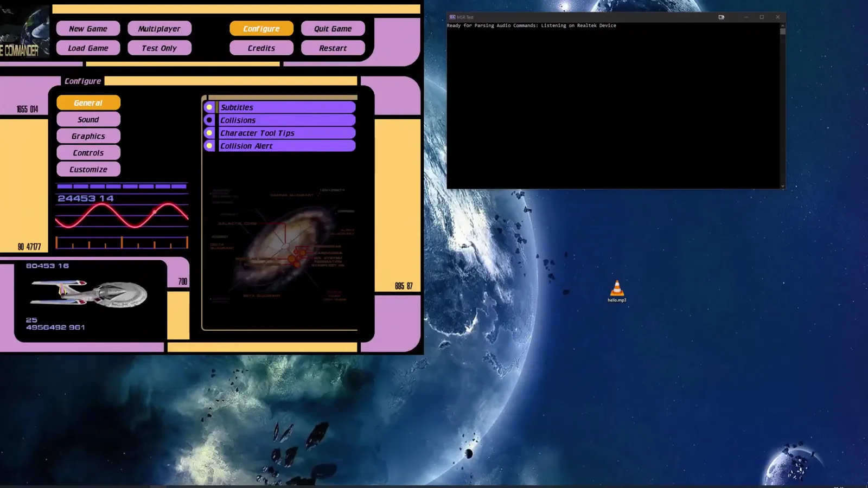The image size is (868, 488).
Task: Toggle the Subtitles option indicator
Action: (x=209, y=107)
